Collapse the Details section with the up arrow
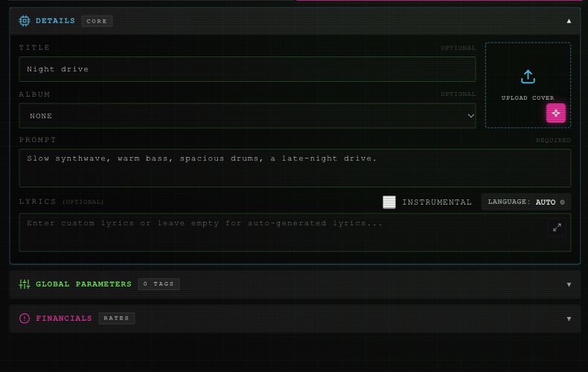The width and height of the screenshot is (588, 372). (x=569, y=21)
